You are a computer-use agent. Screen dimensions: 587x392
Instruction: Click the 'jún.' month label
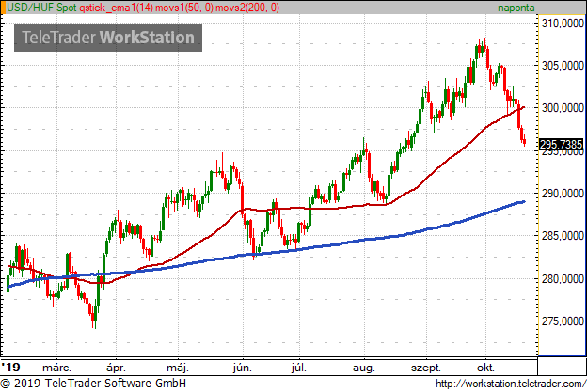(243, 368)
